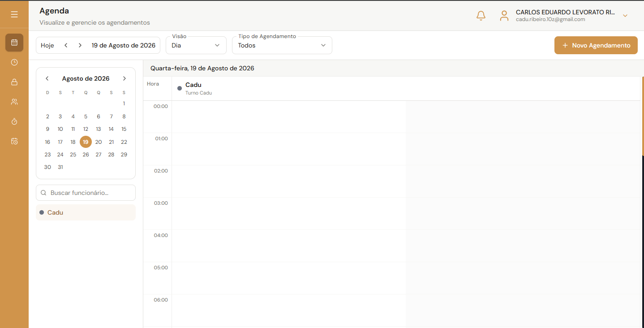Open the people icon in the sidebar

(14, 102)
